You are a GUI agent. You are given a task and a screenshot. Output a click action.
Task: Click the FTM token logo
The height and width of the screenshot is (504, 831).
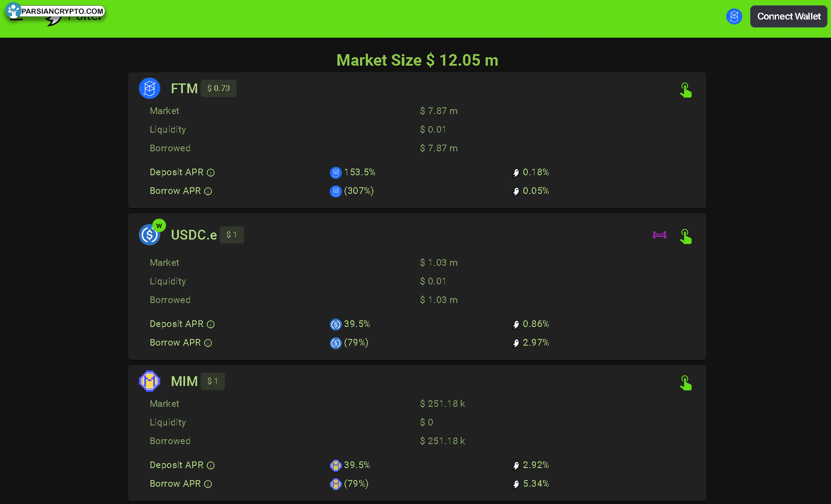click(150, 88)
